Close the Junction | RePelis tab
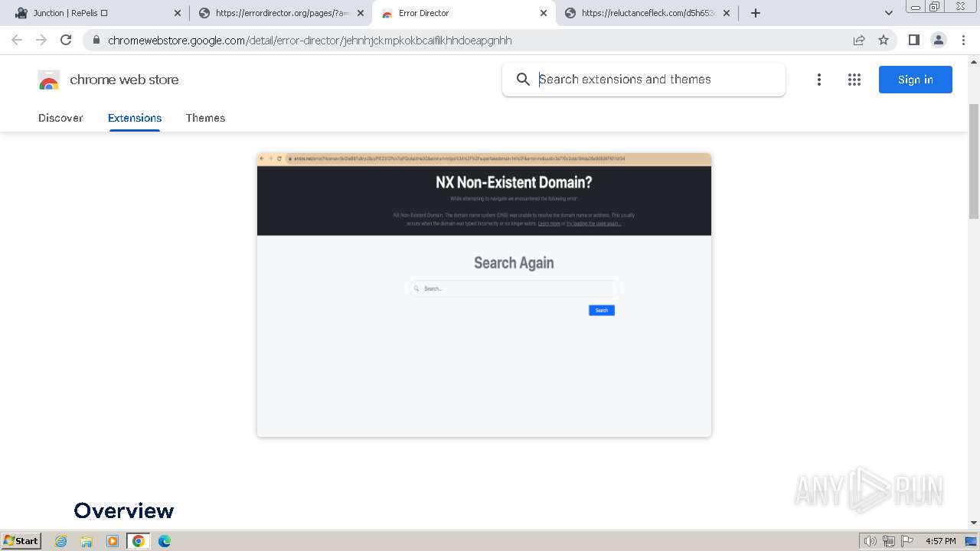The width and height of the screenshot is (980, 551). 178,13
